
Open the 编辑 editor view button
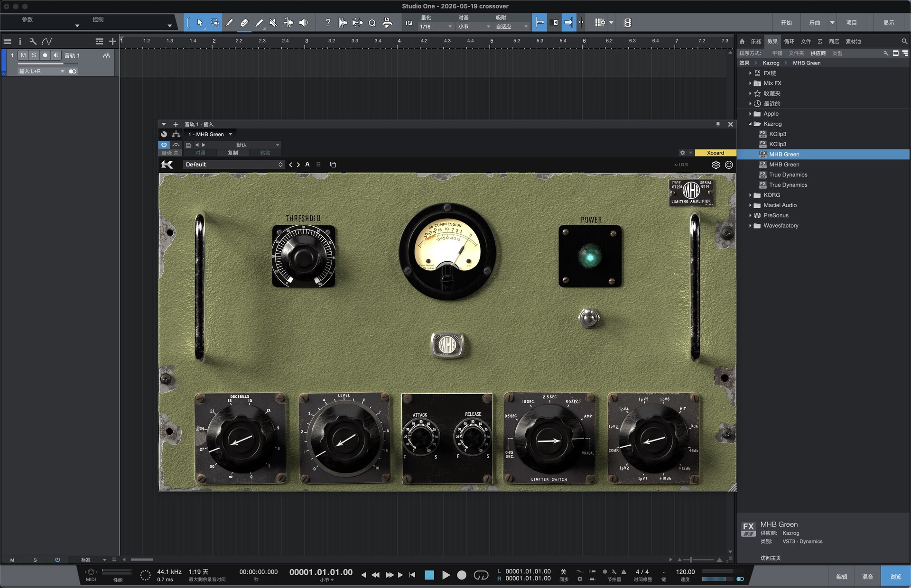[842, 577]
